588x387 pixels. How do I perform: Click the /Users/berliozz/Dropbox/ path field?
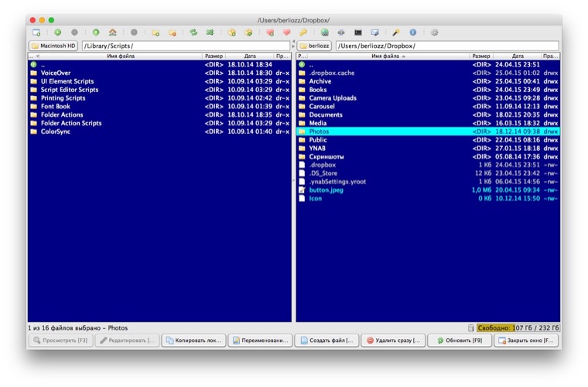click(447, 46)
